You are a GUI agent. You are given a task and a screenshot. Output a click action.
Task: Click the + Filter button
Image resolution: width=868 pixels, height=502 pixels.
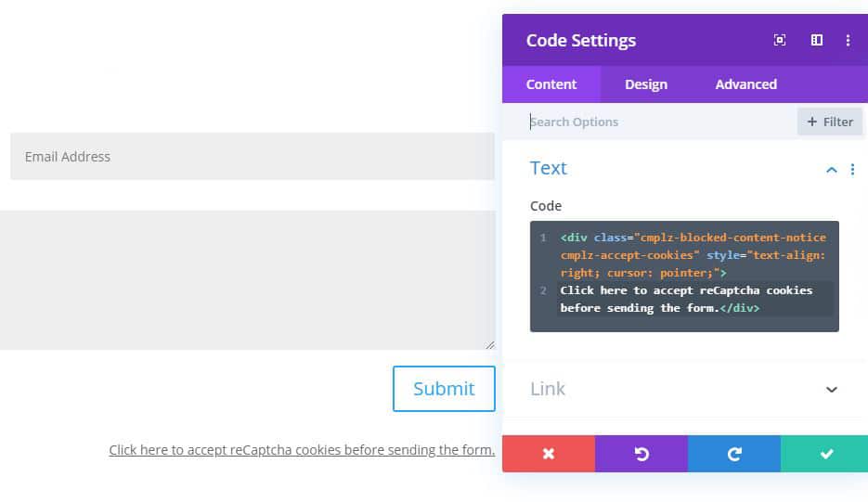click(x=830, y=122)
